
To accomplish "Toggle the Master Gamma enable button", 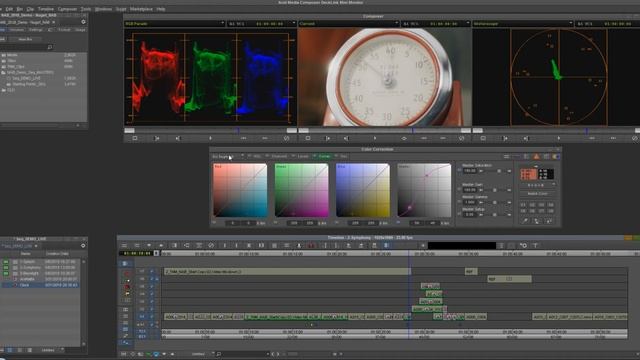I will 460,202.
